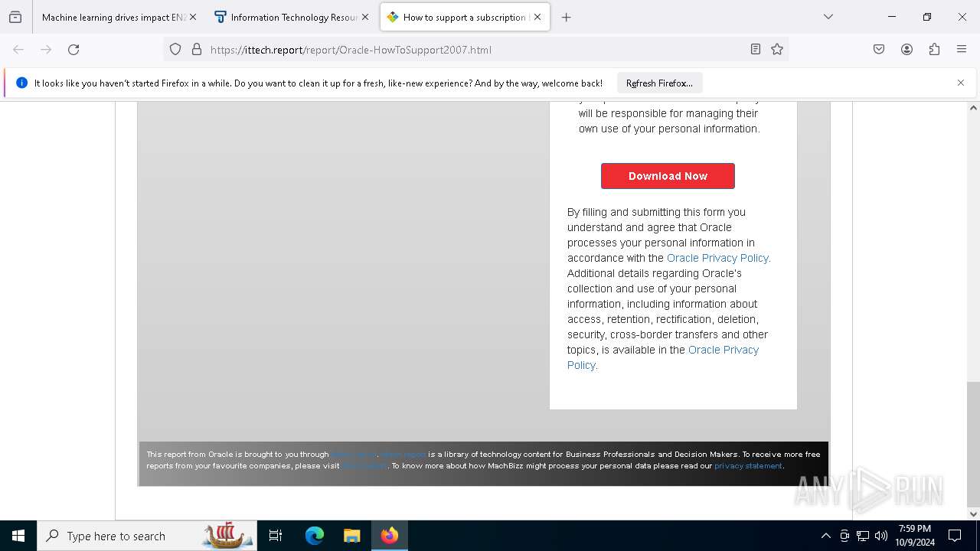The image size is (980, 551).
Task: Open Firefox application hamburger menu
Action: 962,50
